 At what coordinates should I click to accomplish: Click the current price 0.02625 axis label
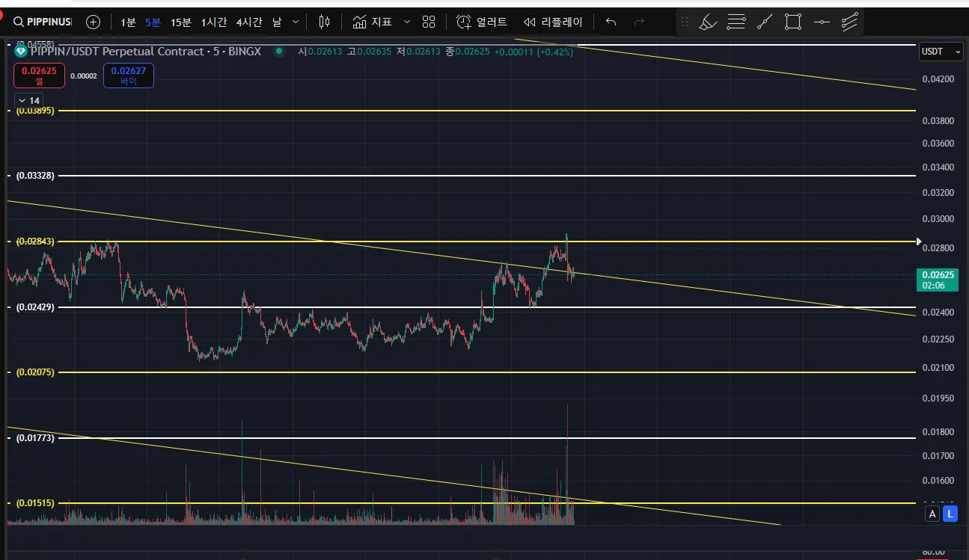pyautogui.click(x=936, y=280)
